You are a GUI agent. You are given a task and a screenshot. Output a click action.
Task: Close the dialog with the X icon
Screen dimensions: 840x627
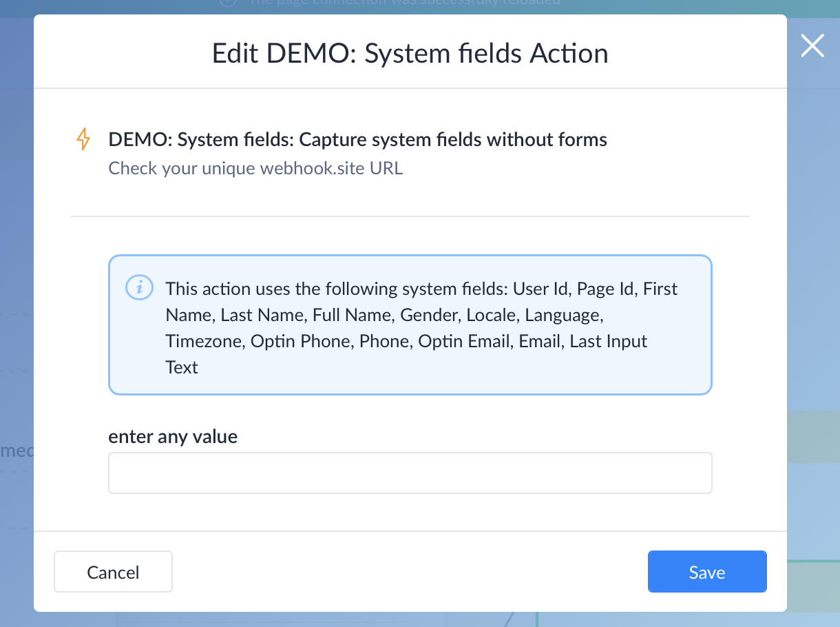click(x=812, y=46)
